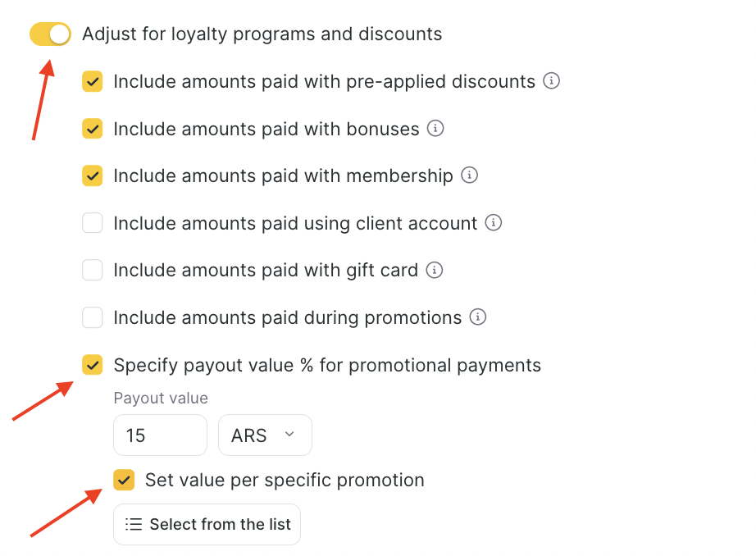756x556 pixels.
Task: Uncheck specify payout value for promotional payments
Action: [x=93, y=365]
